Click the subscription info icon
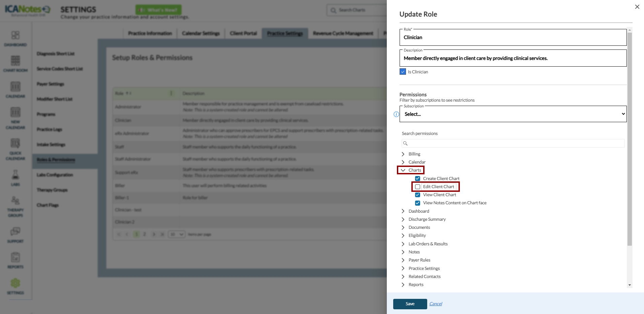644x314 pixels. point(396,114)
